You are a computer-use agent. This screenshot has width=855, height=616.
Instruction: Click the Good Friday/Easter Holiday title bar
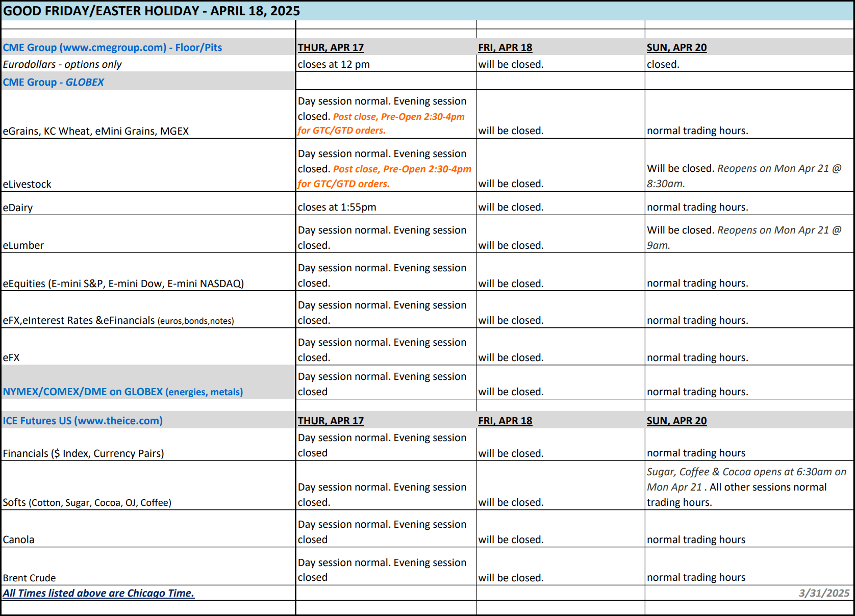(152, 11)
